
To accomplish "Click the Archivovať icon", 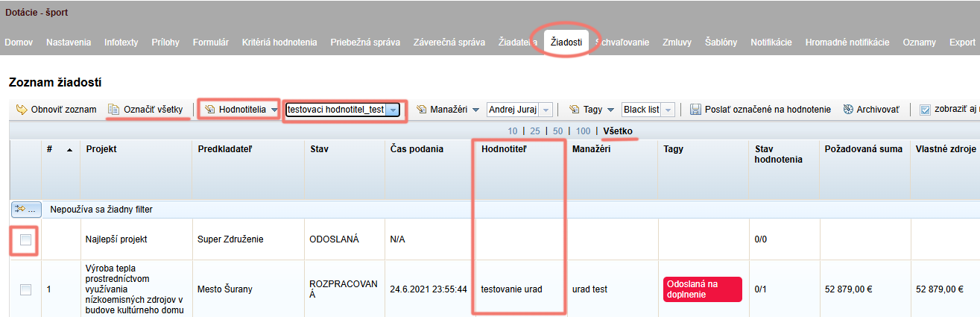I will (x=848, y=110).
